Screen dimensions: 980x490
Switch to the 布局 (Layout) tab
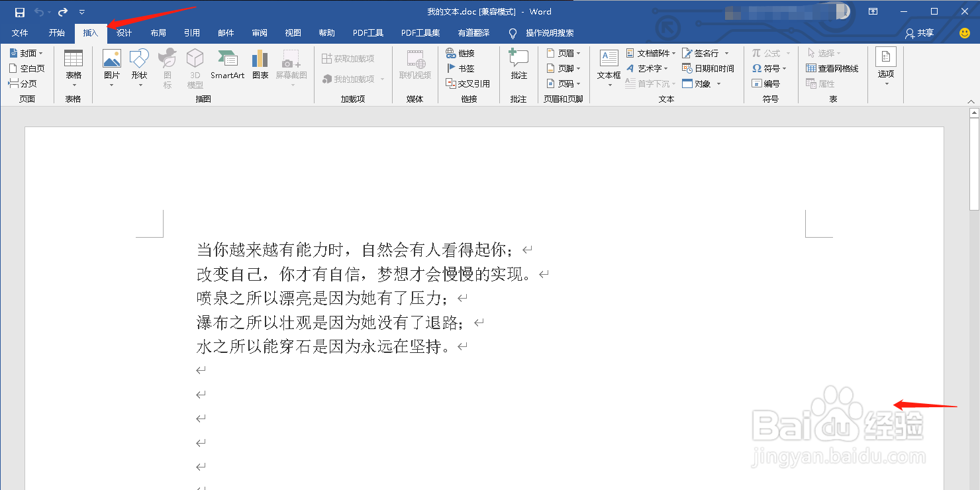pos(158,33)
